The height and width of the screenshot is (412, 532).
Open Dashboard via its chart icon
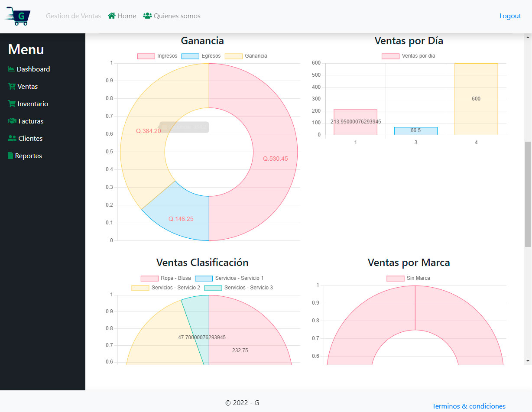(x=11, y=69)
